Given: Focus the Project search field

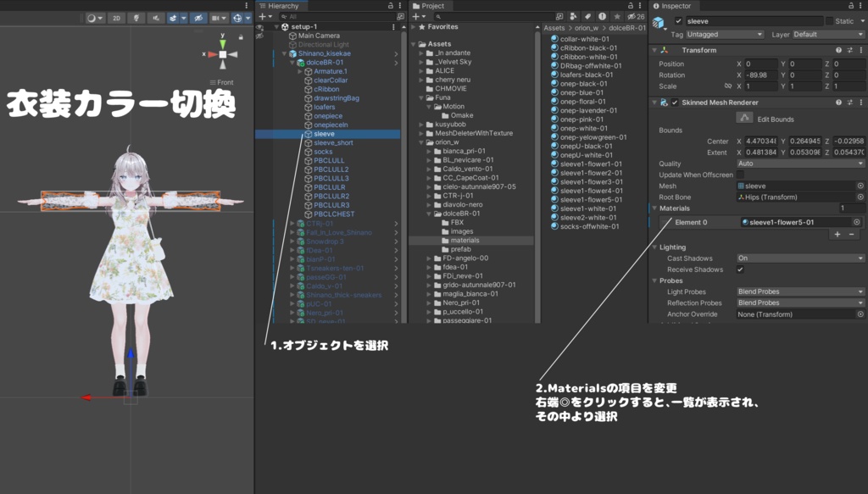Looking at the screenshot, I should click(494, 17).
